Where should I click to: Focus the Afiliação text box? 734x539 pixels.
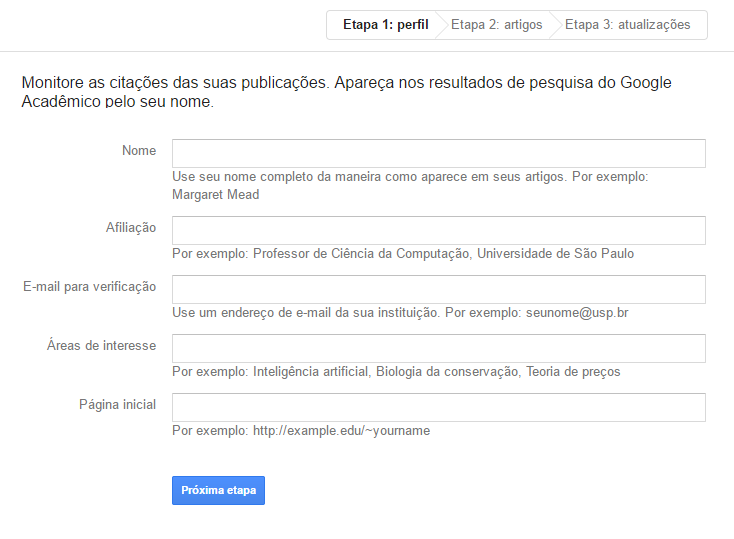[439, 231]
